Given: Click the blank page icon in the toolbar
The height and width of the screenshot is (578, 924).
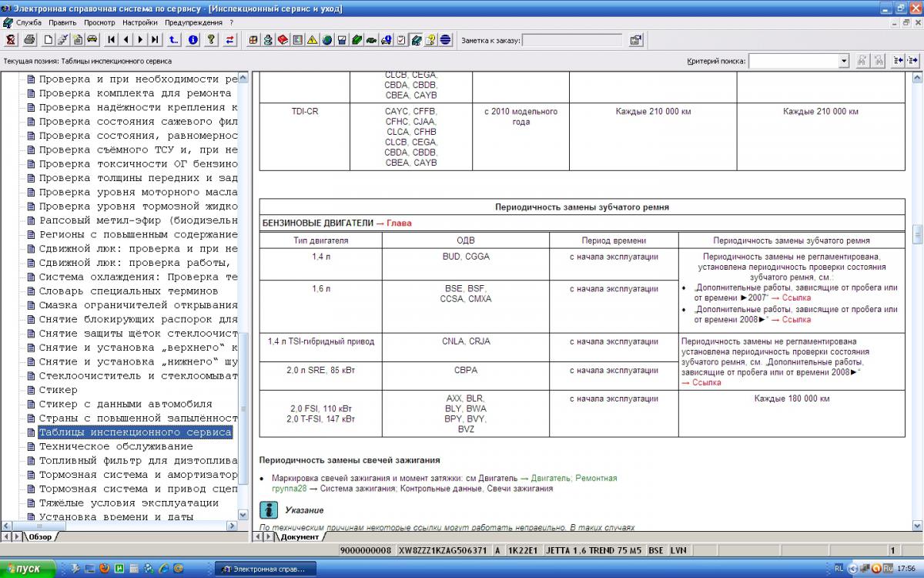Looking at the screenshot, I should click(48, 40).
